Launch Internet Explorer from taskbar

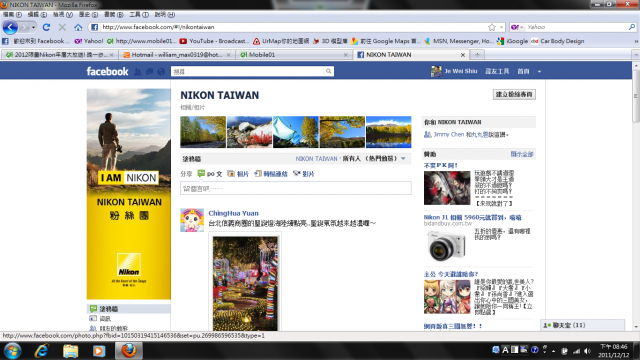(42, 351)
